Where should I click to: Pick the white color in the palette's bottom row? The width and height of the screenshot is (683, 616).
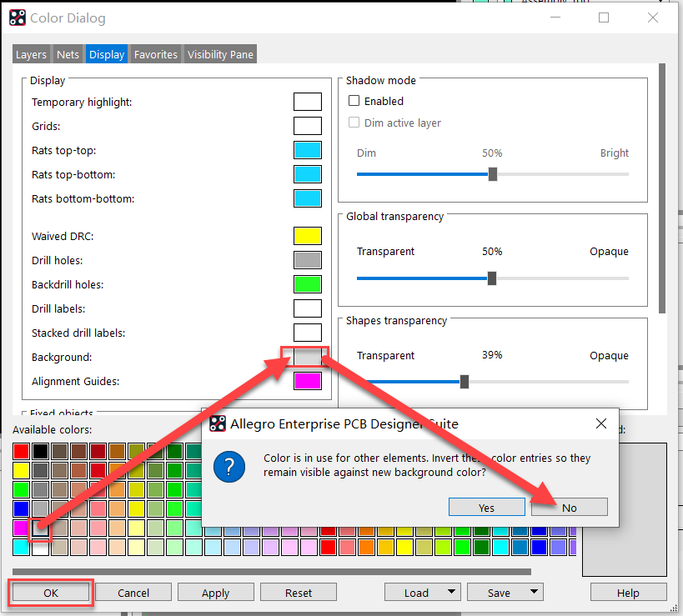pyautogui.click(x=40, y=547)
